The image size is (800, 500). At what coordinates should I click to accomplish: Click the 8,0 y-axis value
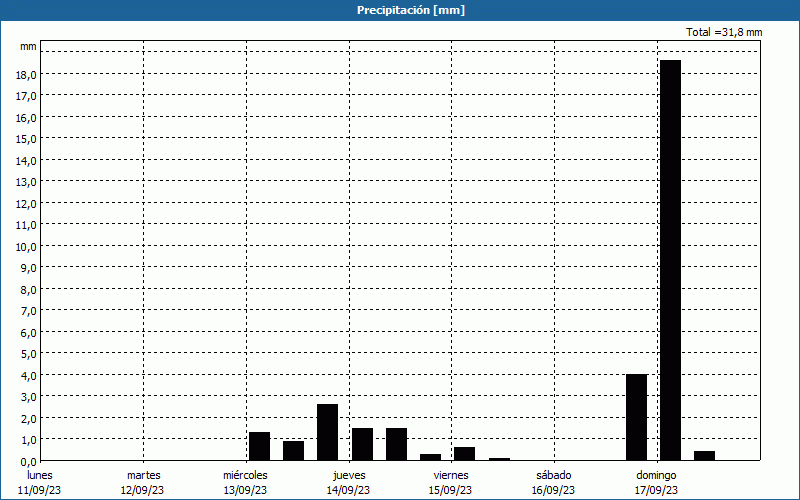tap(28, 290)
